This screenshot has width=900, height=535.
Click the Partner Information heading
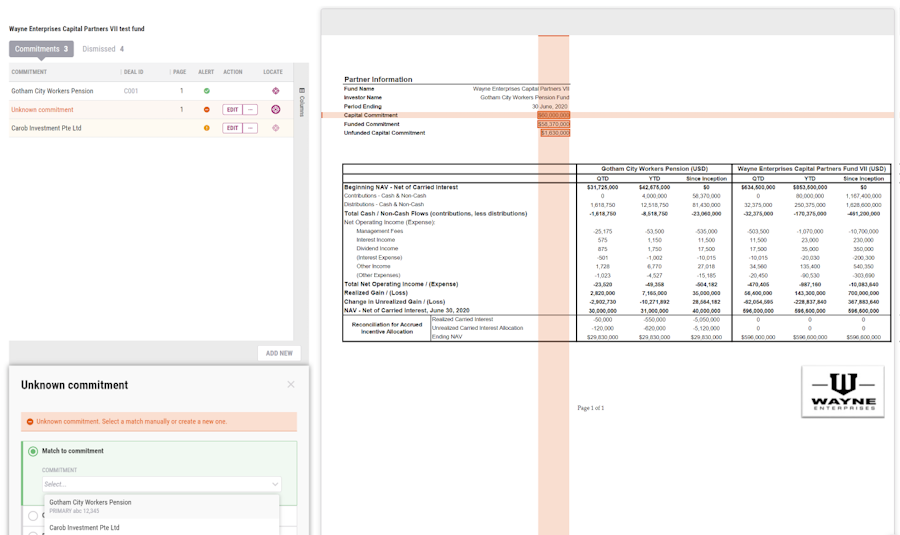[x=378, y=79]
